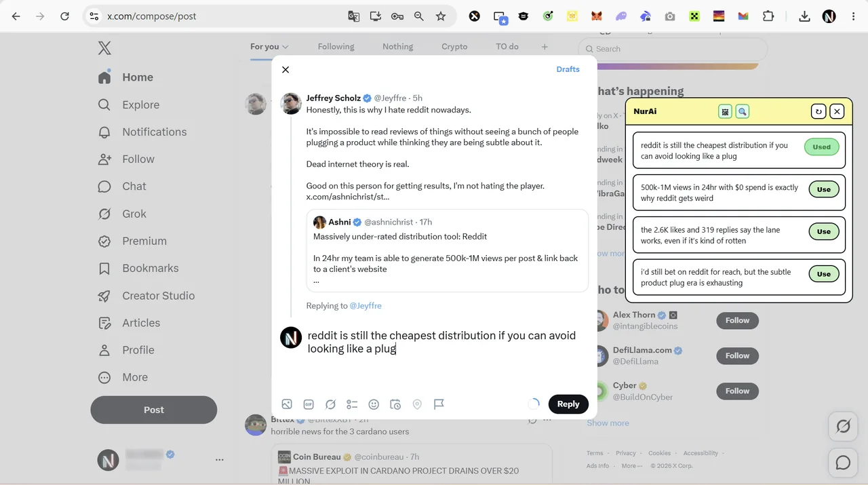Viewport: 868px width, 485px height.
Task: Click the green 'Used' button in NurAi
Action: (x=821, y=147)
